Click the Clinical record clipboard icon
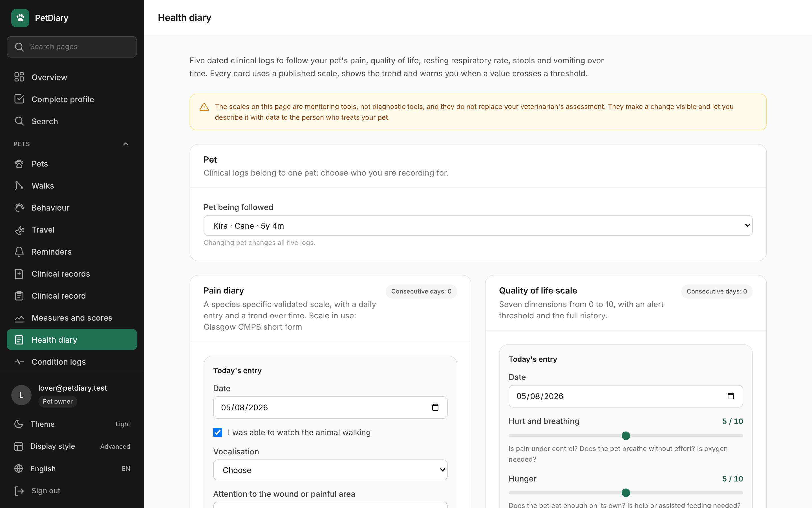The height and width of the screenshot is (508, 812). [19, 296]
